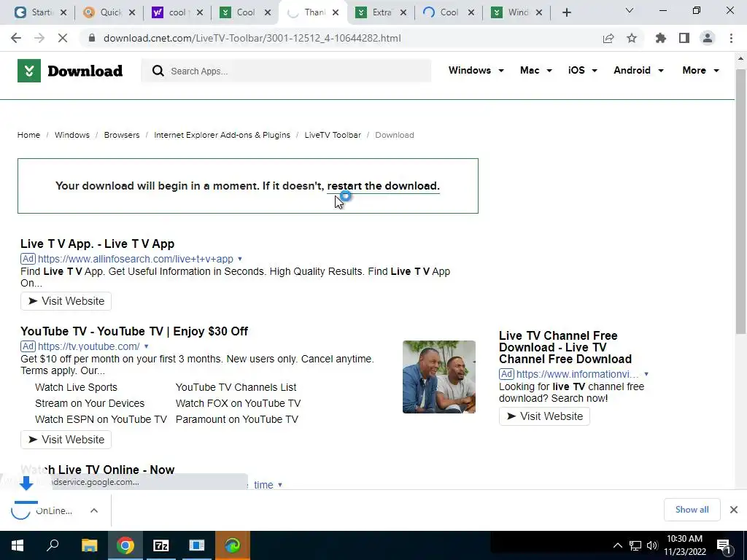The height and width of the screenshot is (560, 747).
Task: Close the 'Quick' browser tab
Action: 132,12
